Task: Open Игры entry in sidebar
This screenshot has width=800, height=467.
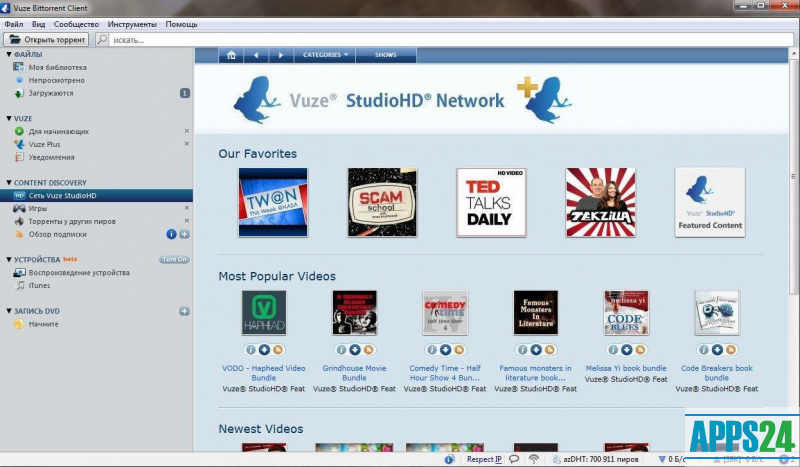Action: pyautogui.click(x=37, y=208)
